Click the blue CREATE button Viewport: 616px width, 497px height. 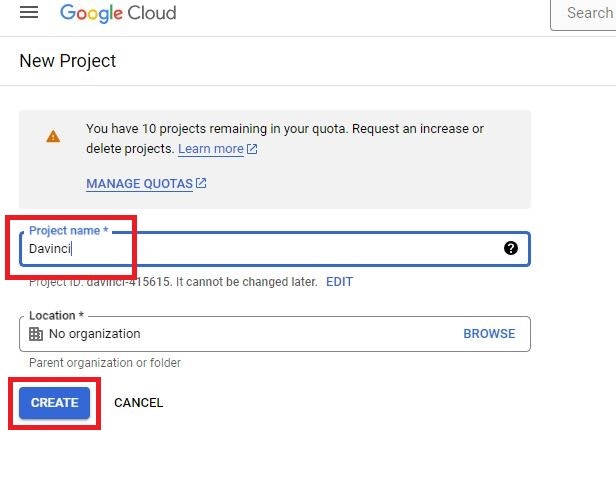pos(55,403)
